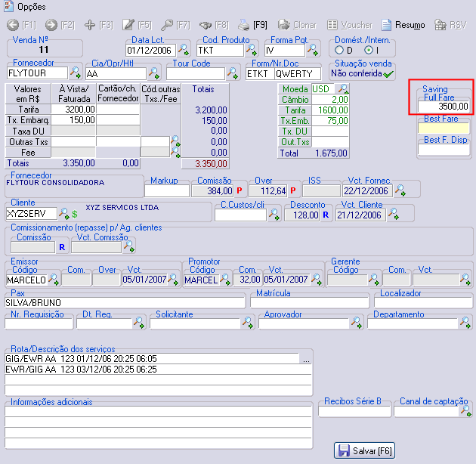This screenshot has height=464, width=476.
Task: Click the back arrow F1 icon
Action: [x=13, y=25]
